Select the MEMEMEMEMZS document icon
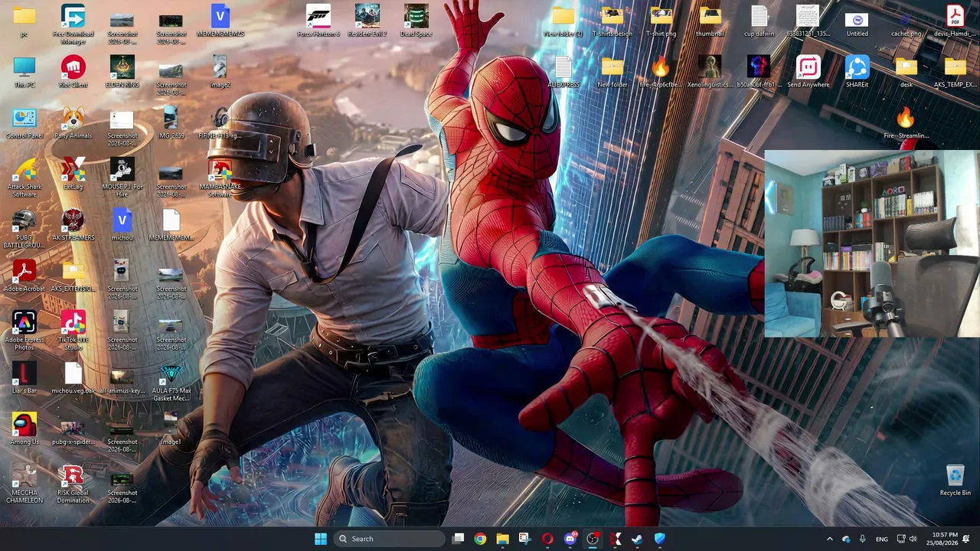 point(220,21)
